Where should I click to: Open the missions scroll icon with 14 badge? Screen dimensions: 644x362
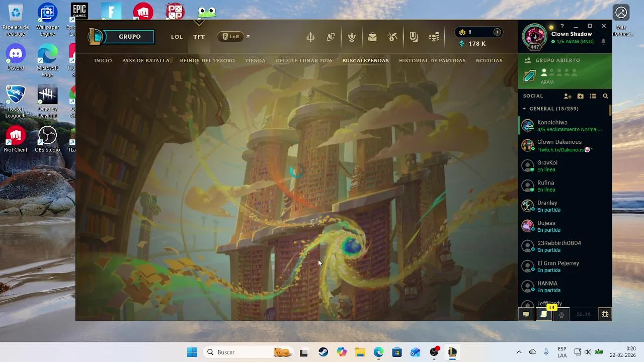coord(544,313)
